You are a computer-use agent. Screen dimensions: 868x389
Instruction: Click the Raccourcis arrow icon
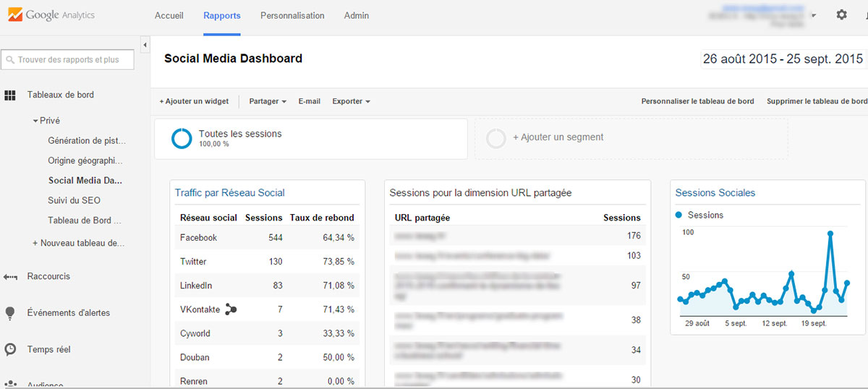click(x=10, y=276)
